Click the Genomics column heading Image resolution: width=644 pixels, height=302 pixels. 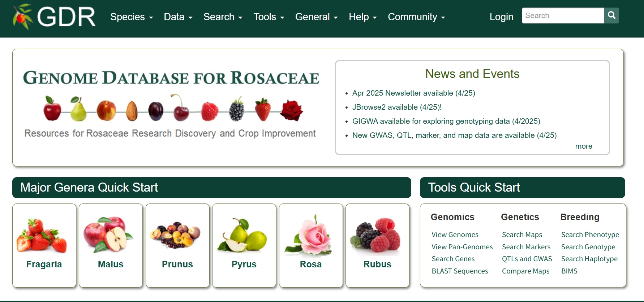452,217
